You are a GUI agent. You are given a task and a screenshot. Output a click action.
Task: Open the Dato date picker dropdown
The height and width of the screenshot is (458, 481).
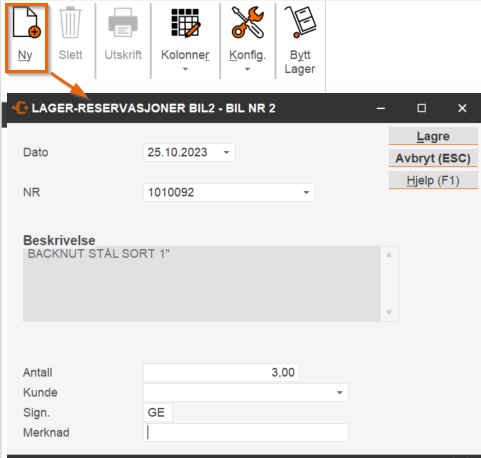tap(227, 153)
